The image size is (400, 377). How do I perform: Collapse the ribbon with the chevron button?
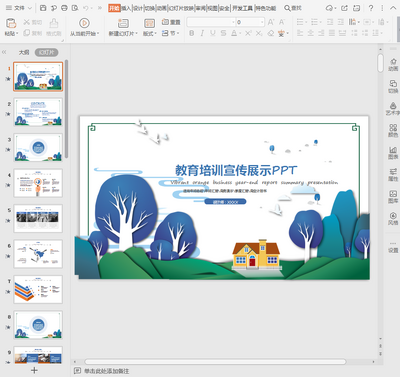[x=393, y=8]
